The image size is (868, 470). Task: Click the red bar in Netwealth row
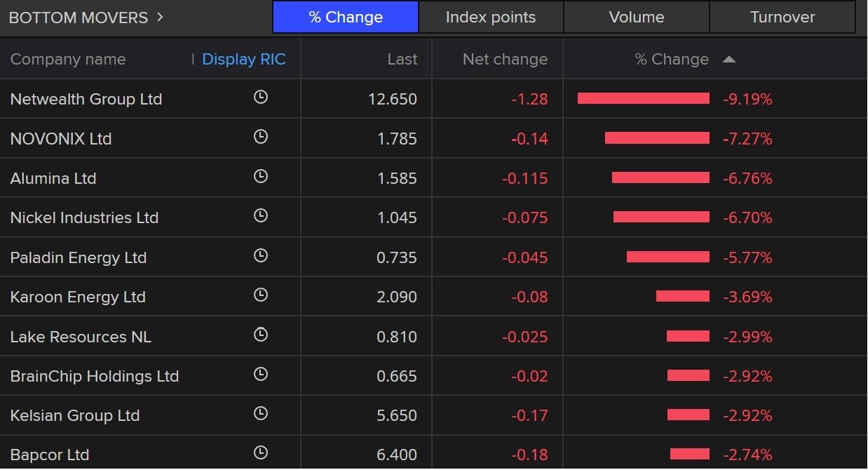coord(644,98)
